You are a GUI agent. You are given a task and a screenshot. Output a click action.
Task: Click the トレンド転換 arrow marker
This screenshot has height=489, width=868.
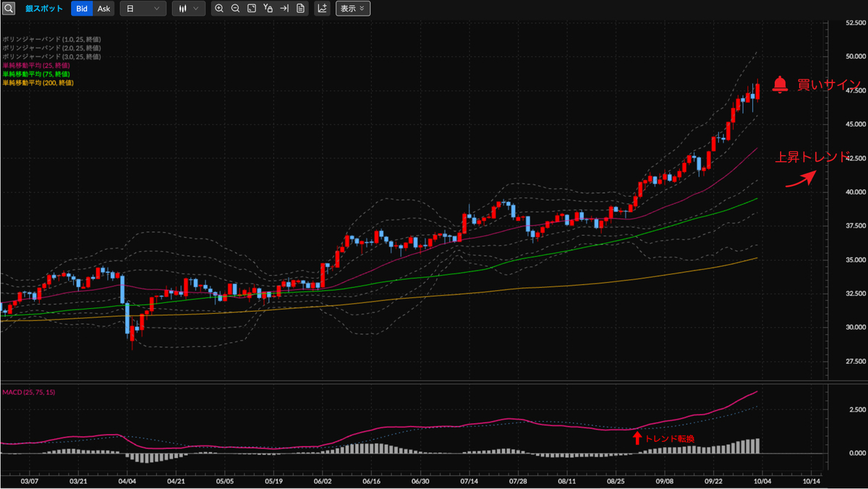point(637,438)
